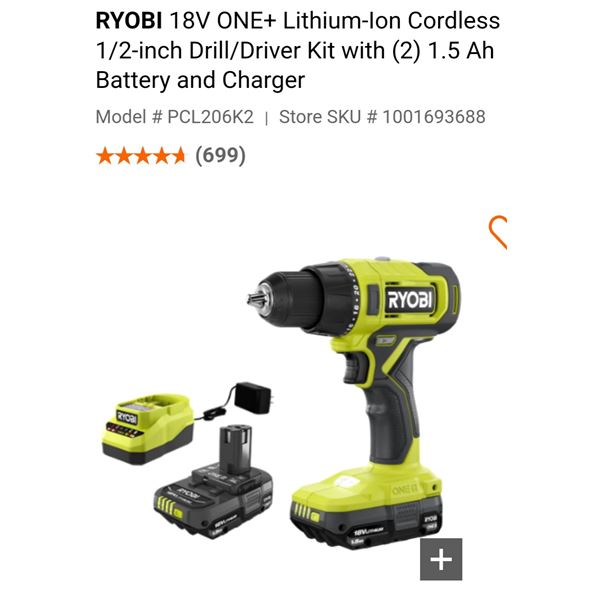Screen dimensions: 600x600
Task: Open the bold RYOBI brand name link
Action: [129, 21]
